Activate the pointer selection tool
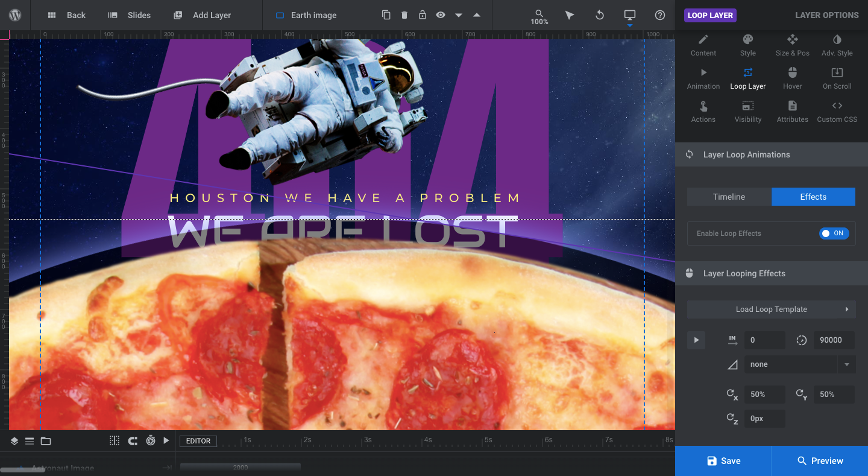Screen dimensions: 868x476 click(570, 15)
